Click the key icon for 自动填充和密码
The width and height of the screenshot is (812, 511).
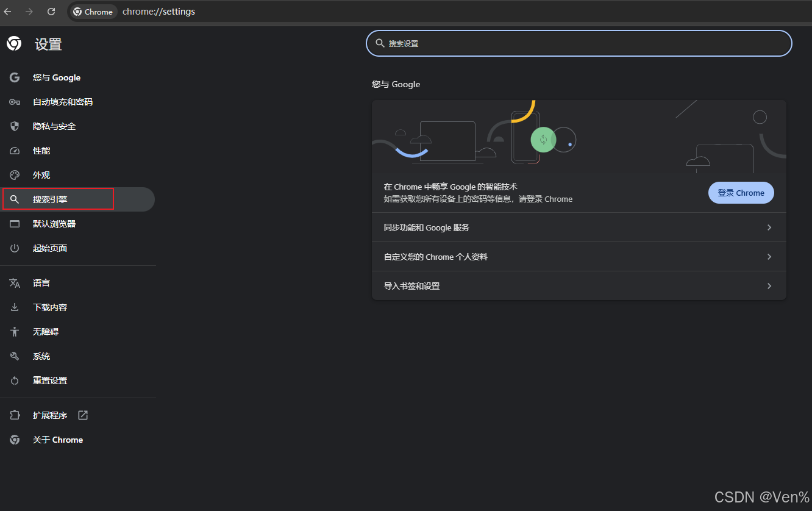pos(15,102)
